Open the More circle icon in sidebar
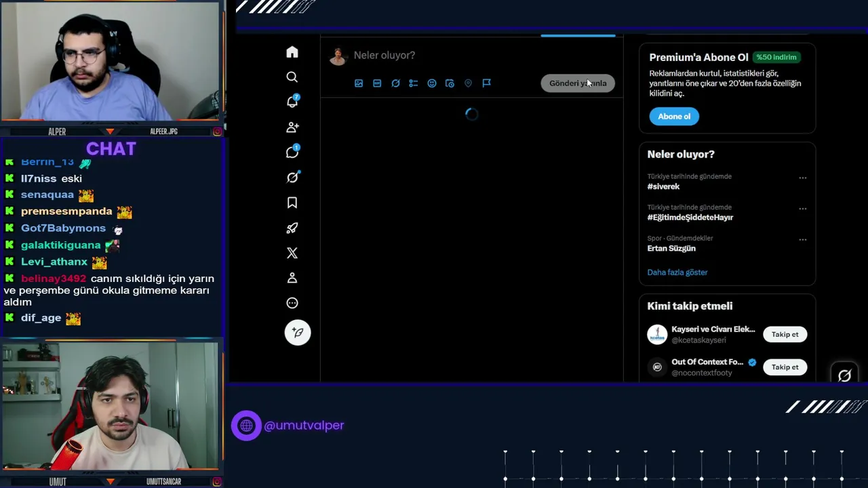 pyautogui.click(x=292, y=303)
